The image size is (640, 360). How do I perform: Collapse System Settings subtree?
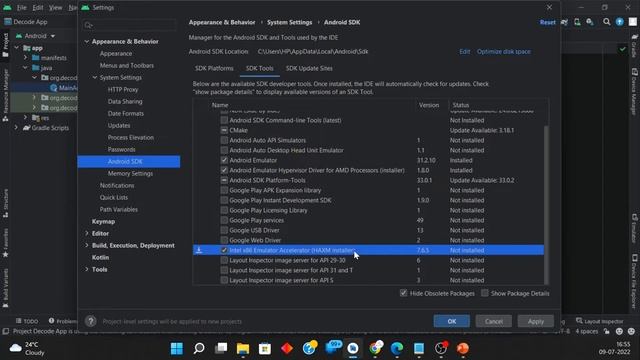pyautogui.click(x=95, y=78)
